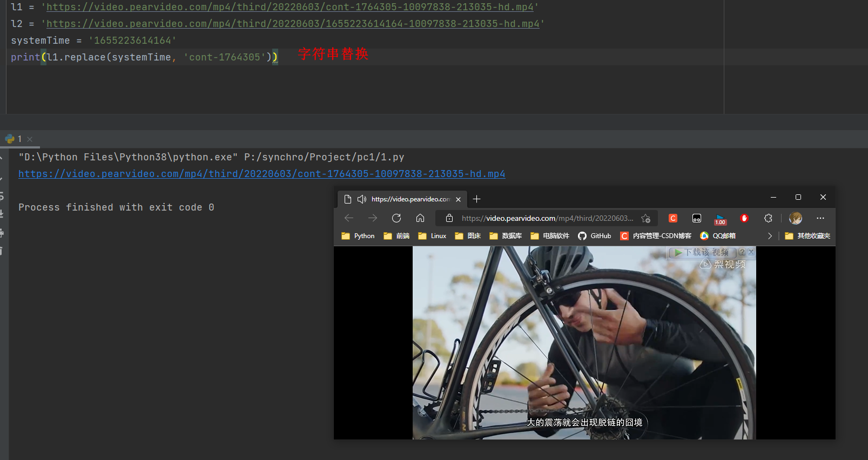Expand the bookmarks bar overflow chevron

pyautogui.click(x=770, y=236)
